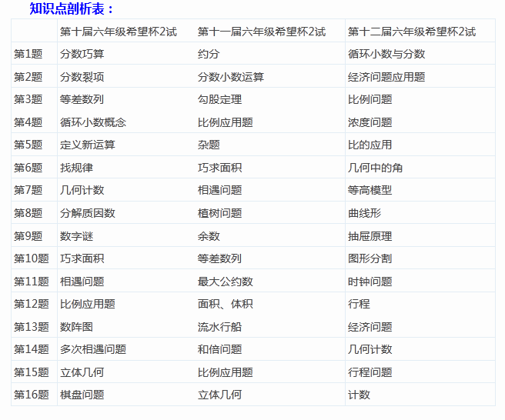
Task: Click the 知识点剖析表 heading
Action: point(72,9)
